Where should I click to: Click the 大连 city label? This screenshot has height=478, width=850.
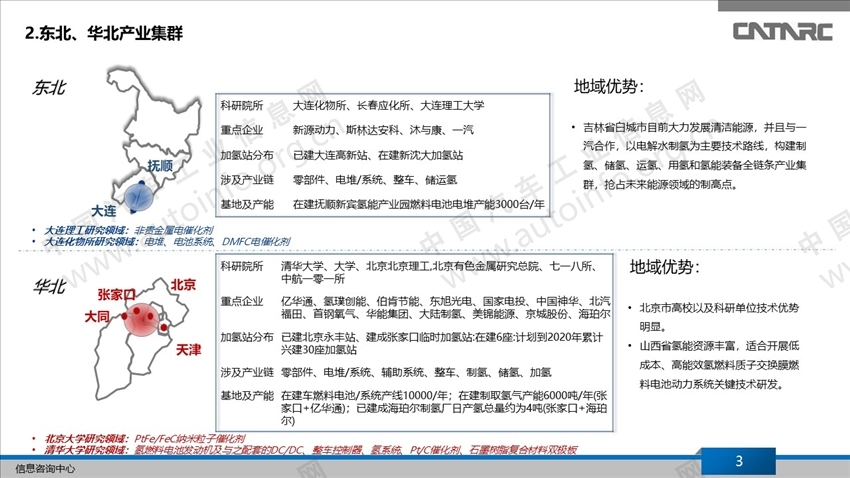104,210
